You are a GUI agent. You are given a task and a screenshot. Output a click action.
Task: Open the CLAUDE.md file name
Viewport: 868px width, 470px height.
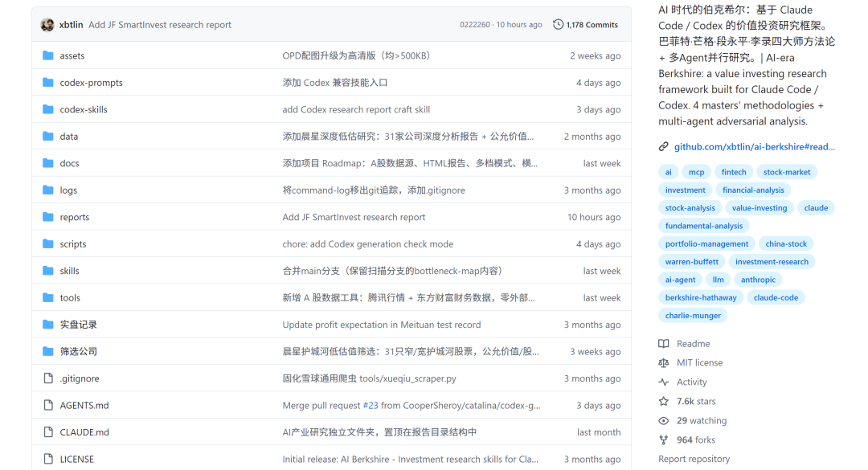(x=84, y=432)
